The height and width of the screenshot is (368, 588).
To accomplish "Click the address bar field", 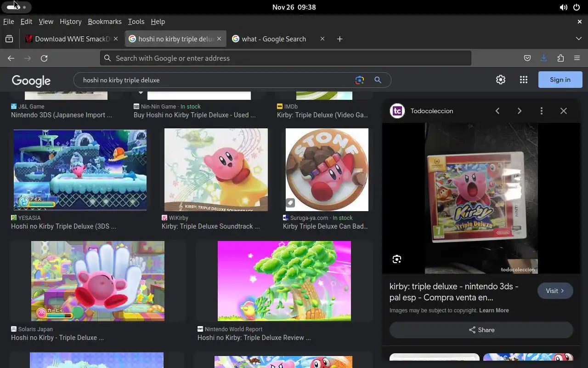I will tap(286, 58).
